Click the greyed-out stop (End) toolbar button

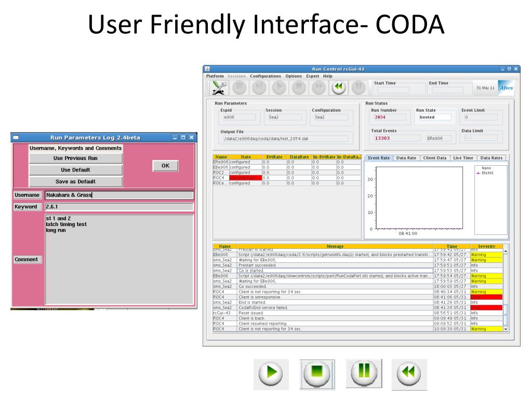pos(299,87)
